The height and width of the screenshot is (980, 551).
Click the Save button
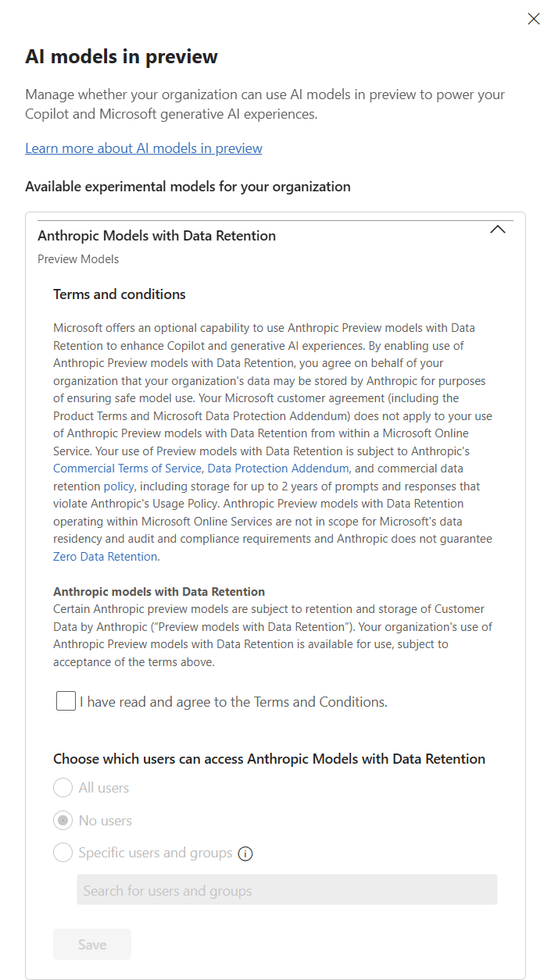coord(92,944)
